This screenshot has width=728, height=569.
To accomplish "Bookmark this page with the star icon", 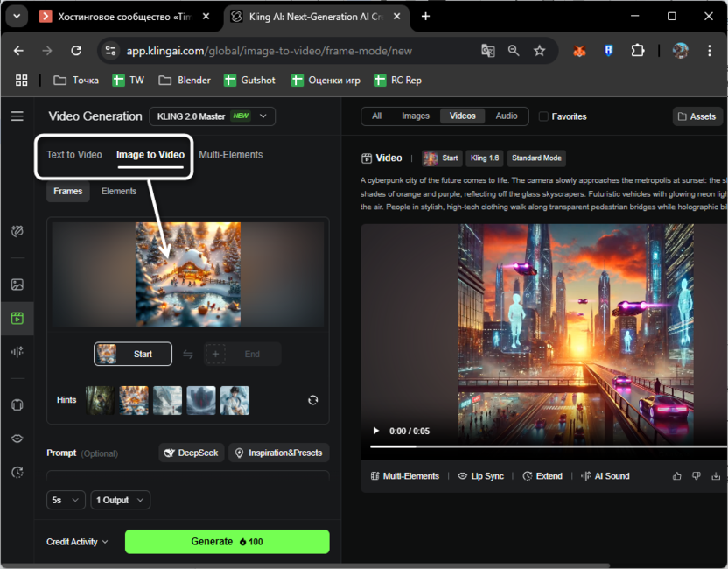I will click(539, 51).
